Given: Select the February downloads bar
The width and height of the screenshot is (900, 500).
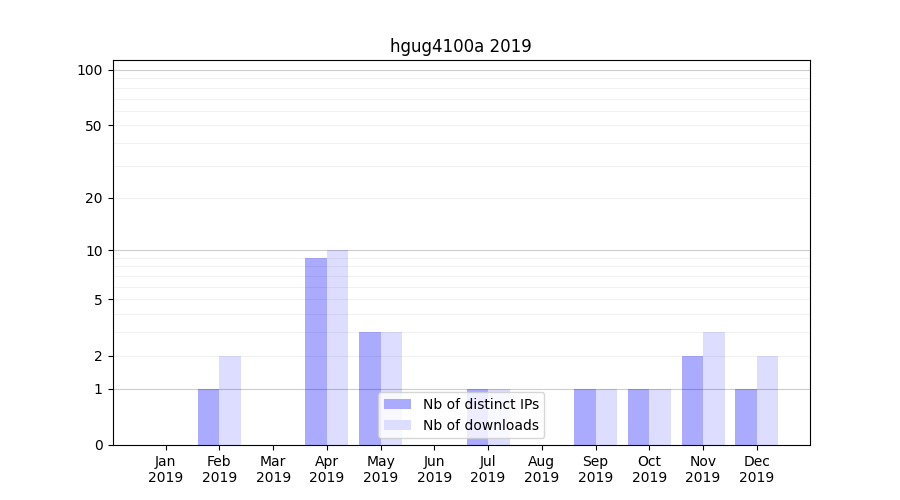Looking at the screenshot, I should (x=230, y=400).
